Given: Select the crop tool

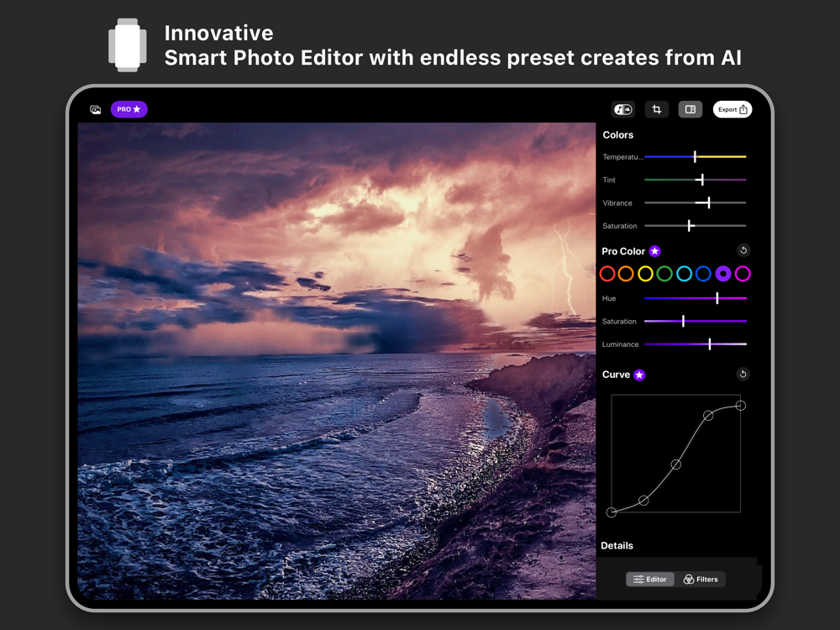Looking at the screenshot, I should 656,109.
